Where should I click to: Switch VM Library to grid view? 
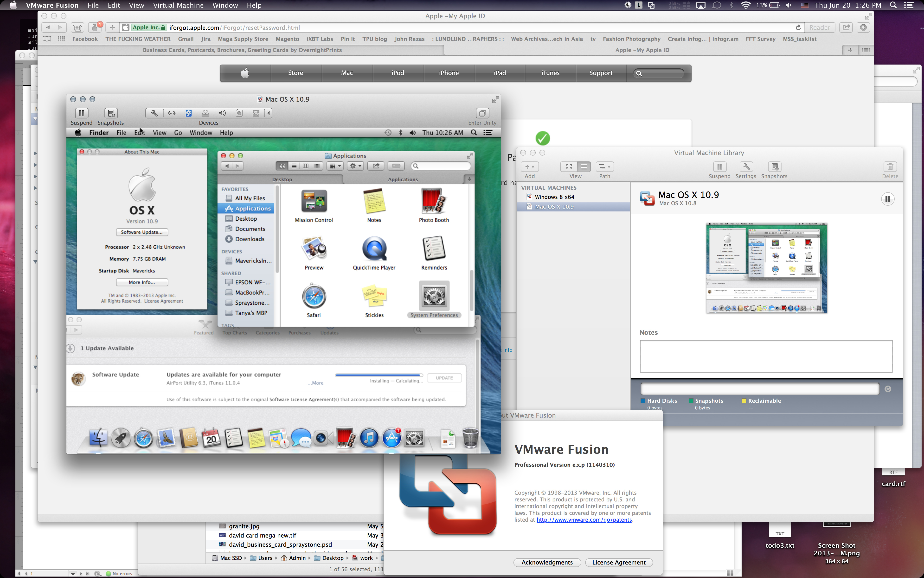569,167
